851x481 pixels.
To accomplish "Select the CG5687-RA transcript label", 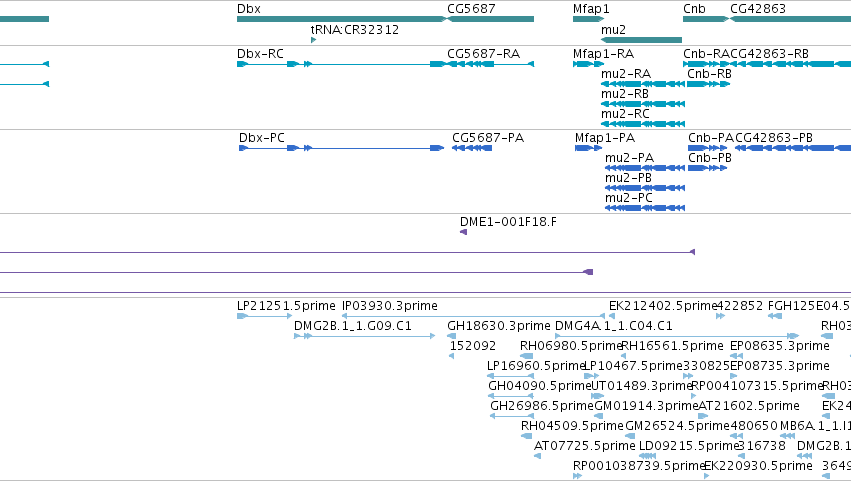I will click(484, 54).
